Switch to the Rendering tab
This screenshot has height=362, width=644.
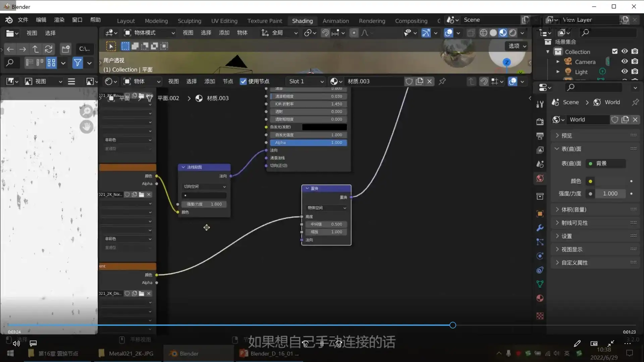tap(372, 20)
